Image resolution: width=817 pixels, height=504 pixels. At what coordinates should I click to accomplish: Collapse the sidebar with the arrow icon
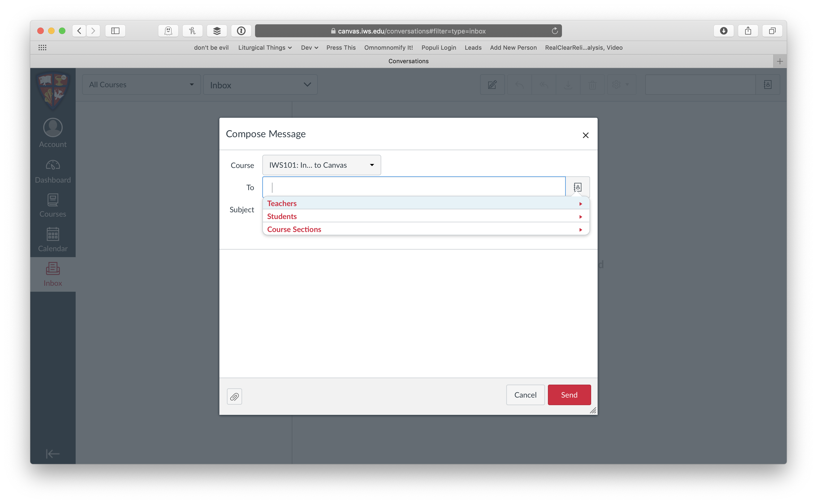(53, 453)
